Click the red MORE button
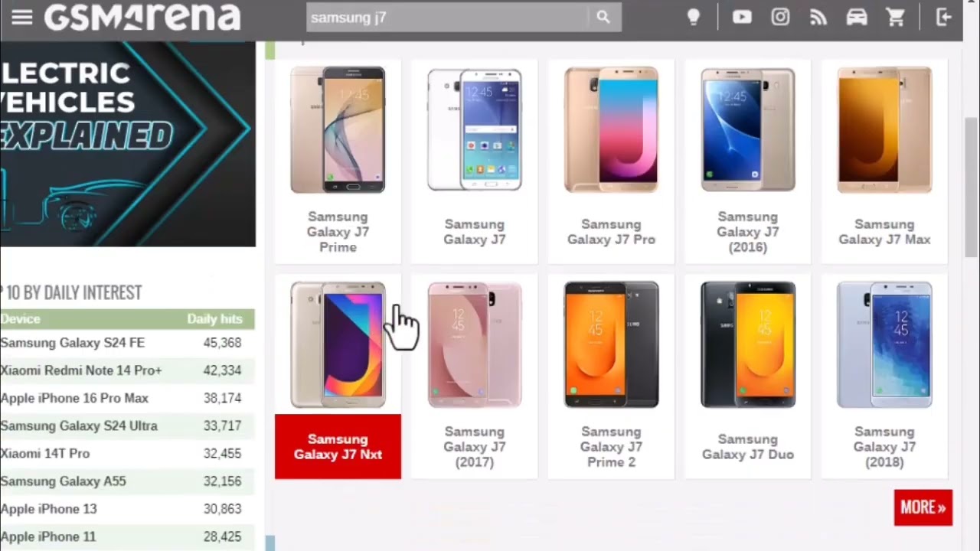This screenshot has width=980, height=551. click(x=923, y=507)
